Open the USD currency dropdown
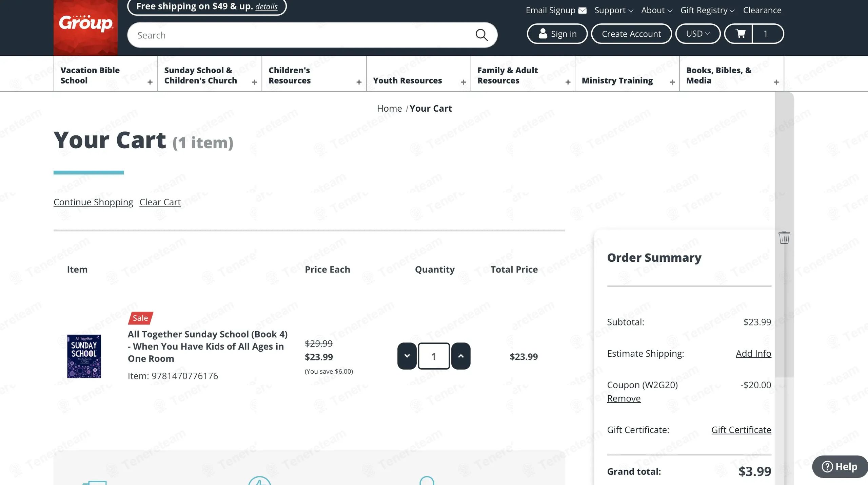868x485 pixels. (698, 34)
